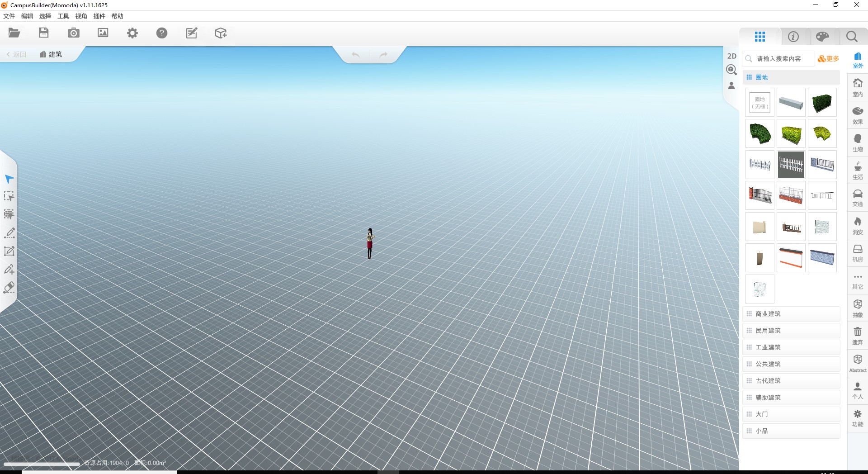
Task: Expand the 古代建筑 category
Action: [791, 381]
